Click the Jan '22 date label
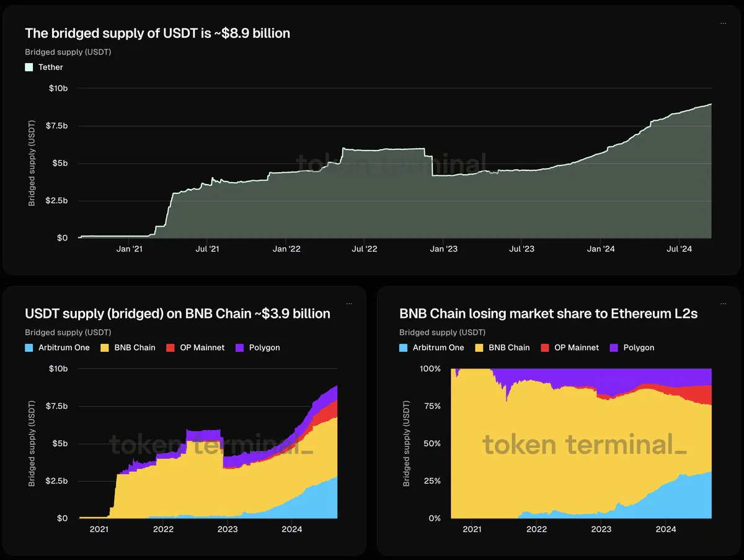This screenshot has height=560, width=744. [x=286, y=249]
